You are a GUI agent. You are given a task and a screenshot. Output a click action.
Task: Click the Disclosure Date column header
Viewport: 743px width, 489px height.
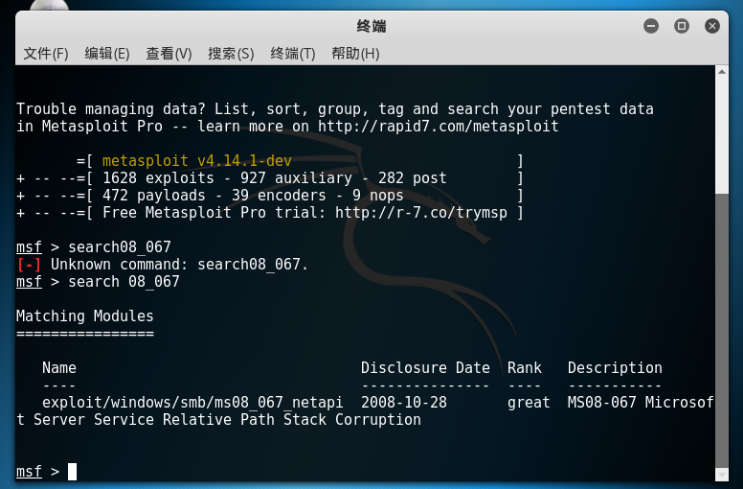point(426,368)
